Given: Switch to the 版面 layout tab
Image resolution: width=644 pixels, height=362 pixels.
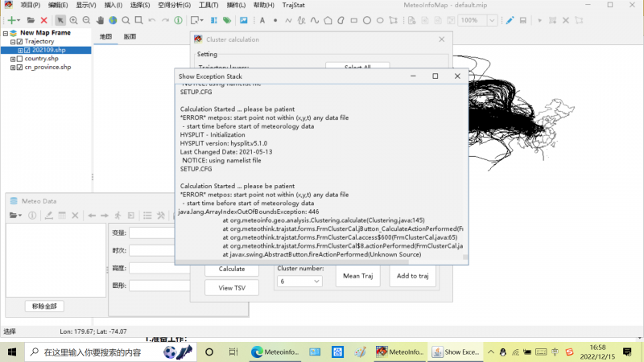Looking at the screenshot, I should pos(130,37).
